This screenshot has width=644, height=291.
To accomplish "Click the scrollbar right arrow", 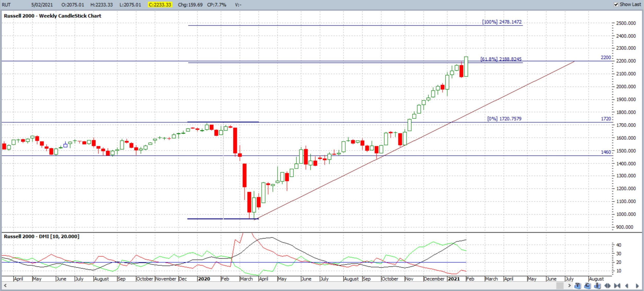I will click(569, 285).
